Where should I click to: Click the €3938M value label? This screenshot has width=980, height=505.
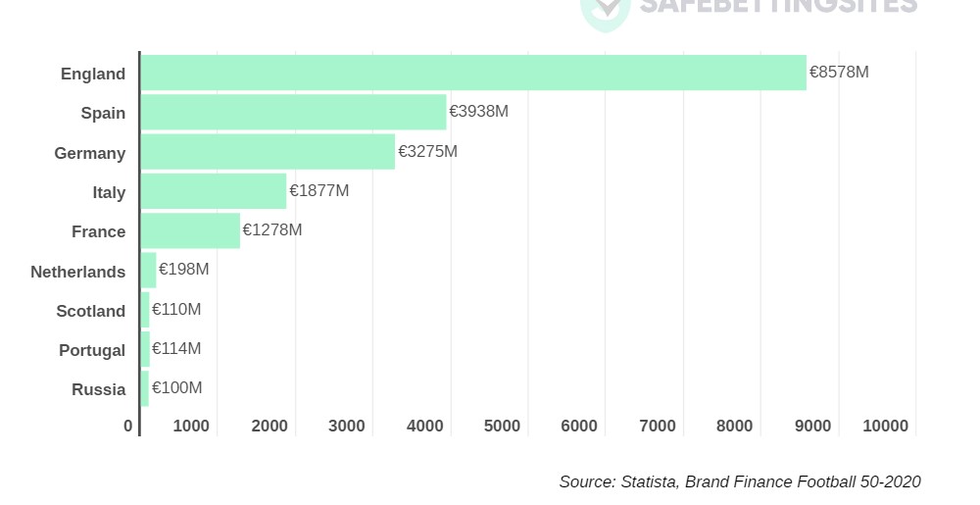(x=478, y=111)
